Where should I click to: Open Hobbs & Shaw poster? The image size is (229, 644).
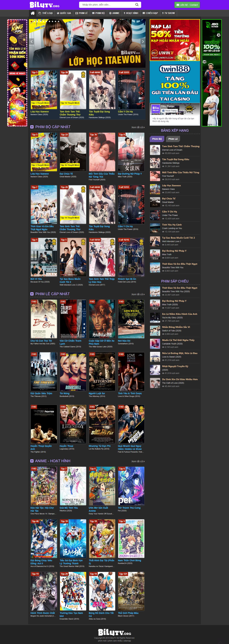click(131, 424)
